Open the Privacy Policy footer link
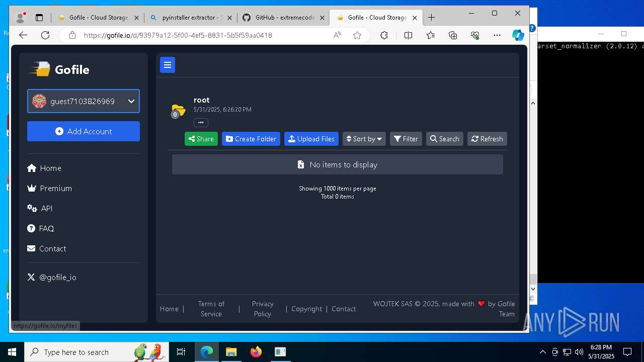 click(263, 309)
